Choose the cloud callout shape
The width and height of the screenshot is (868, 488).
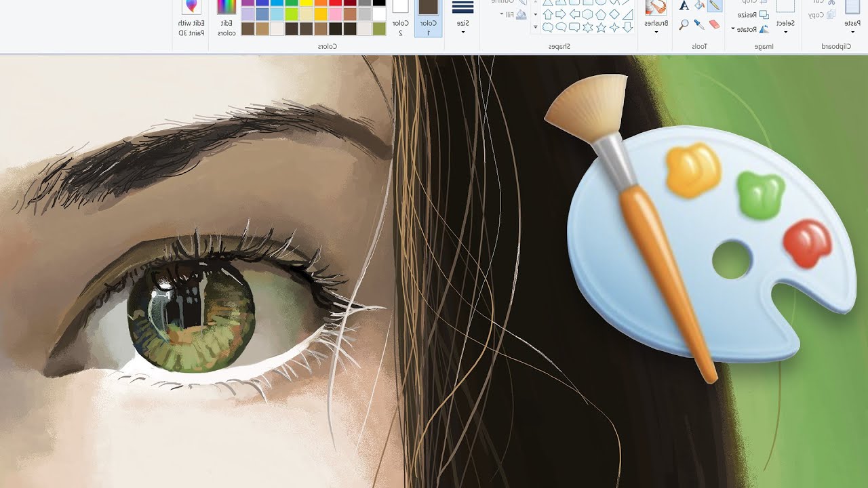(547, 28)
